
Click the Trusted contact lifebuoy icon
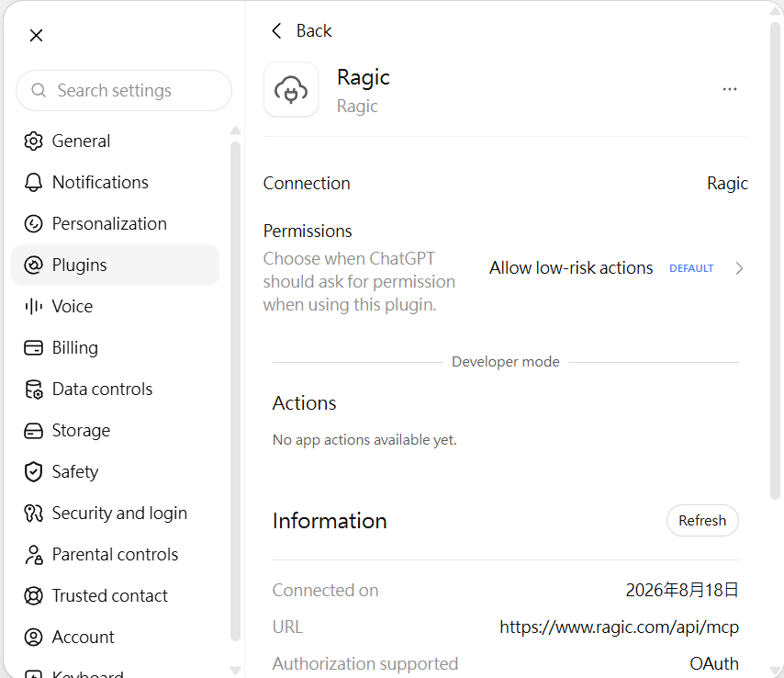point(33,595)
